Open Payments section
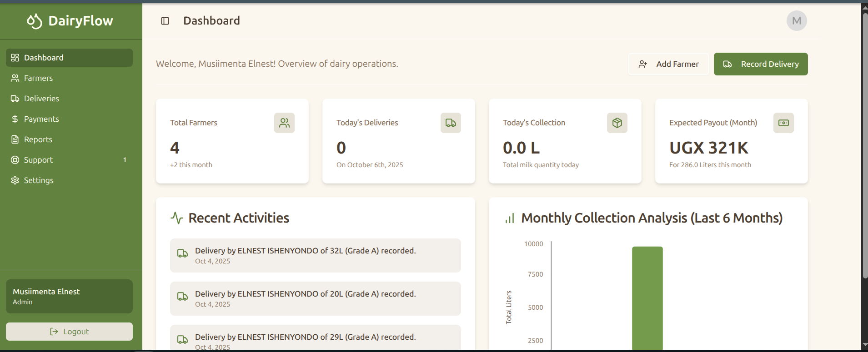This screenshot has width=868, height=352. tap(41, 119)
